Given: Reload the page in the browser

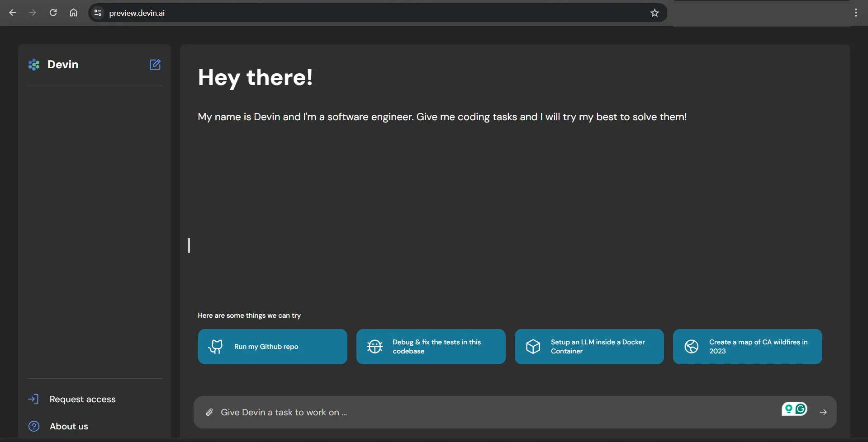Looking at the screenshot, I should [53, 13].
